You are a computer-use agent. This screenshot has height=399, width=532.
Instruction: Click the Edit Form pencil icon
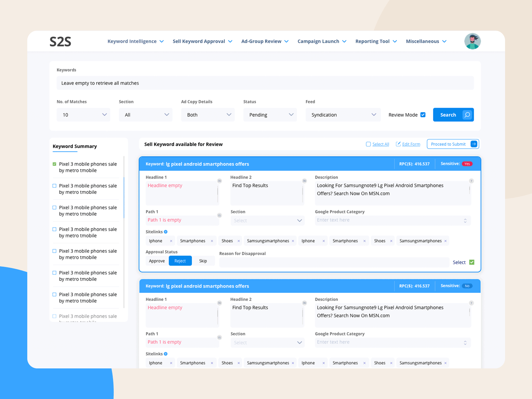(x=399, y=144)
